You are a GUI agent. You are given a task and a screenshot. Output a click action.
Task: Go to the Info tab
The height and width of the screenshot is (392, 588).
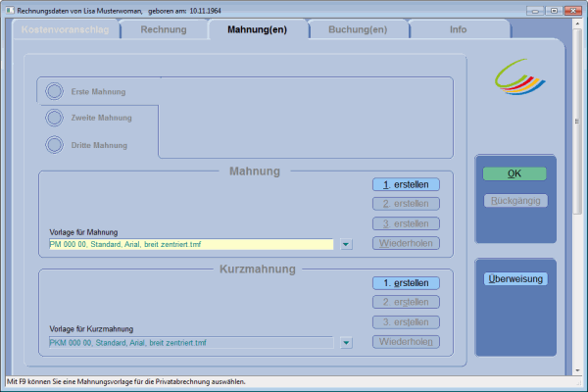point(458,29)
